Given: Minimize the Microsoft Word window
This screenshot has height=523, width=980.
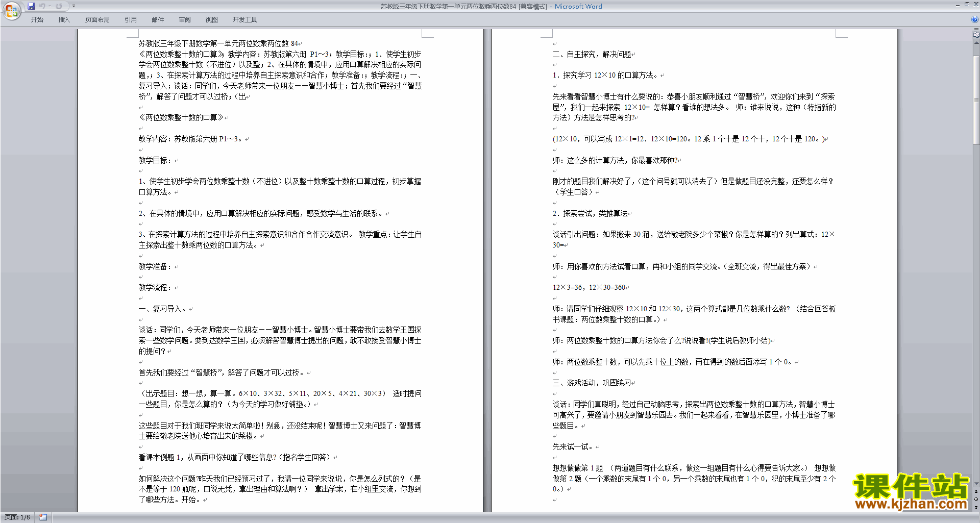Looking at the screenshot, I should (958, 5).
